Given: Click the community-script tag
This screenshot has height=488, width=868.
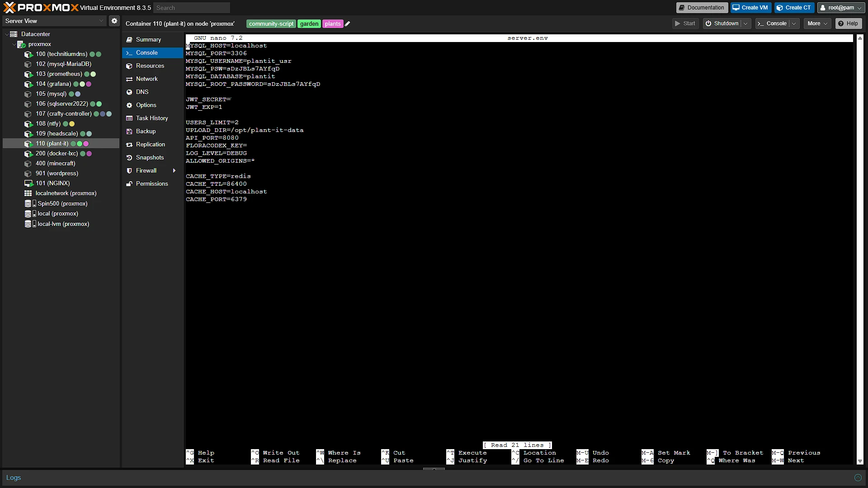Looking at the screenshot, I should tap(271, 24).
